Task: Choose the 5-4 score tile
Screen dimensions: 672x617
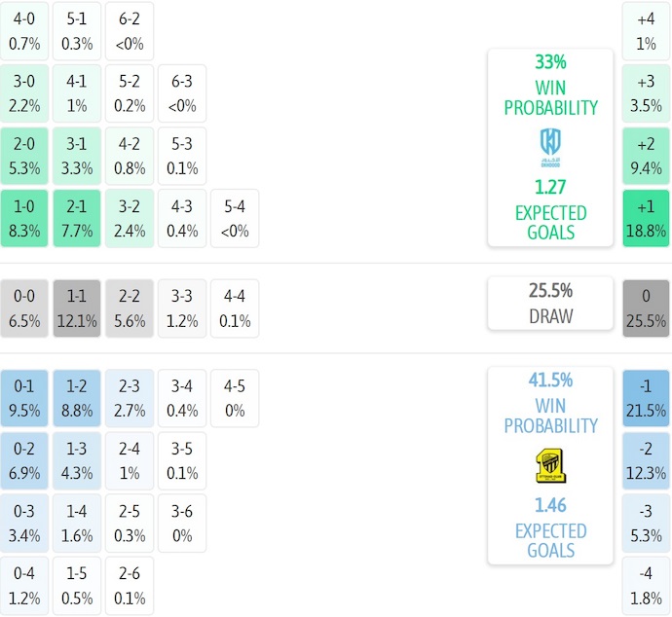Action: [x=235, y=218]
